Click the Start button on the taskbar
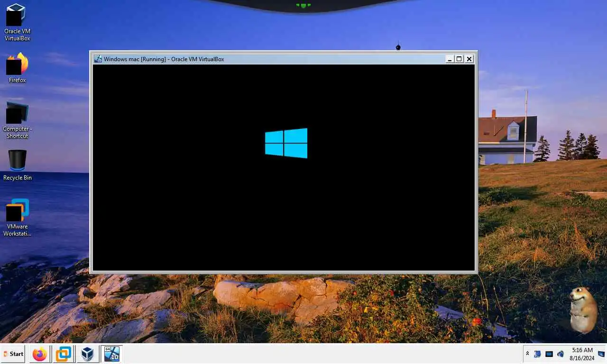Image resolution: width=607 pixels, height=364 pixels. pos(13,354)
